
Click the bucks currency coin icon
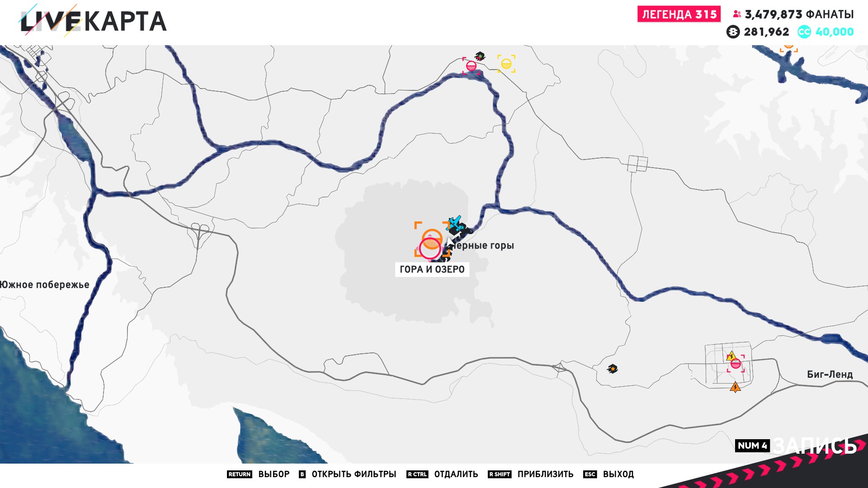tap(733, 32)
